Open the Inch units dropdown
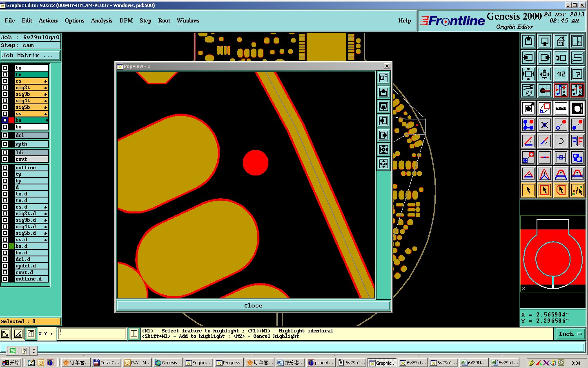This screenshot has height=368, width=588. coord(570,334)
